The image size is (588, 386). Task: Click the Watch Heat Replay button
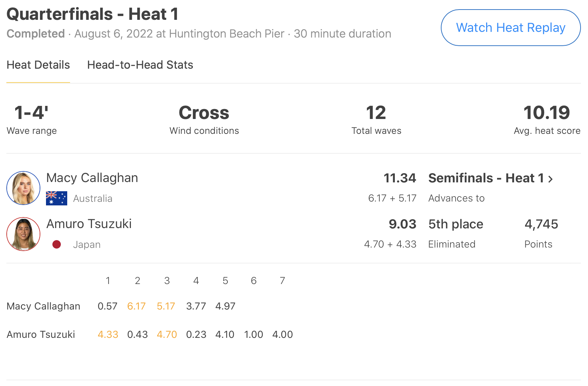pos(510,28)
